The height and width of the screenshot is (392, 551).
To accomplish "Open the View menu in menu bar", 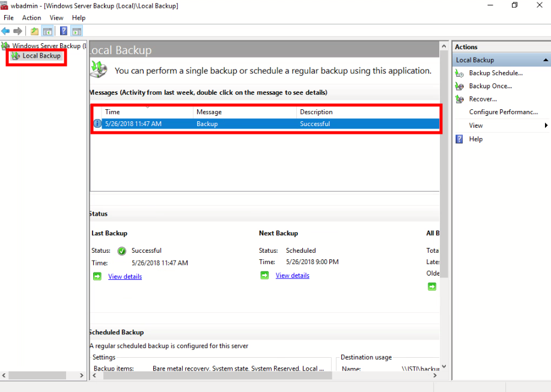I will coord(56,17).
